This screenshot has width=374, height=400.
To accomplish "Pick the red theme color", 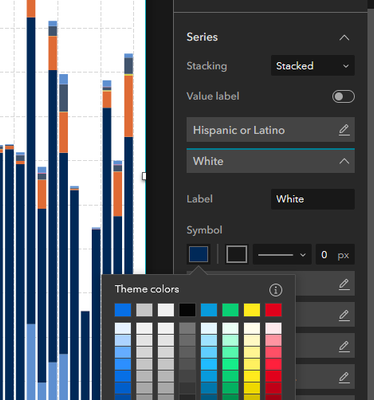I will [273, 310].
